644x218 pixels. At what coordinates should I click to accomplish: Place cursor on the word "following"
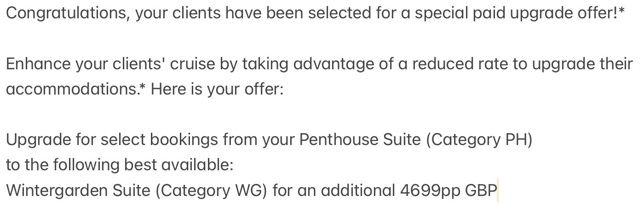(88, 165)
